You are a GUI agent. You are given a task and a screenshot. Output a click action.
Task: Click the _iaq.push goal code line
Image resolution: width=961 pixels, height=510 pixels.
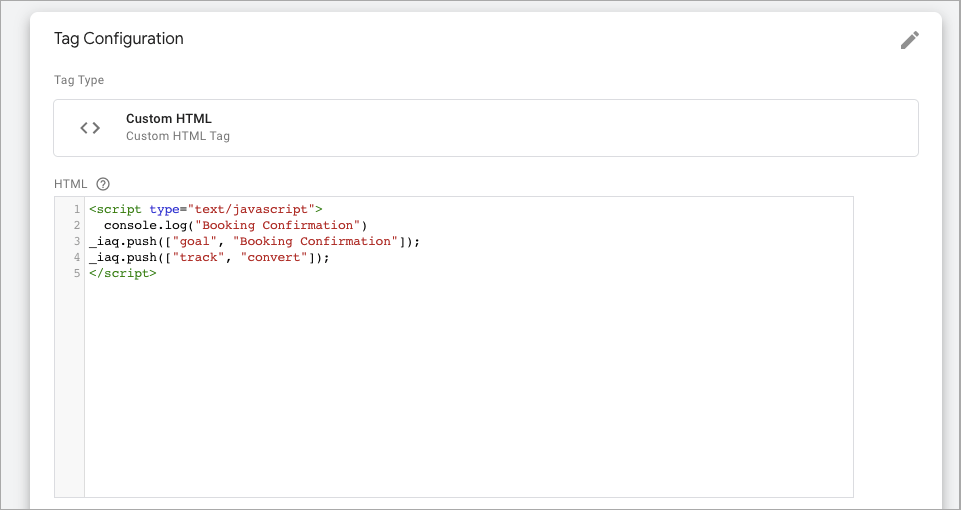click(254, 242)
